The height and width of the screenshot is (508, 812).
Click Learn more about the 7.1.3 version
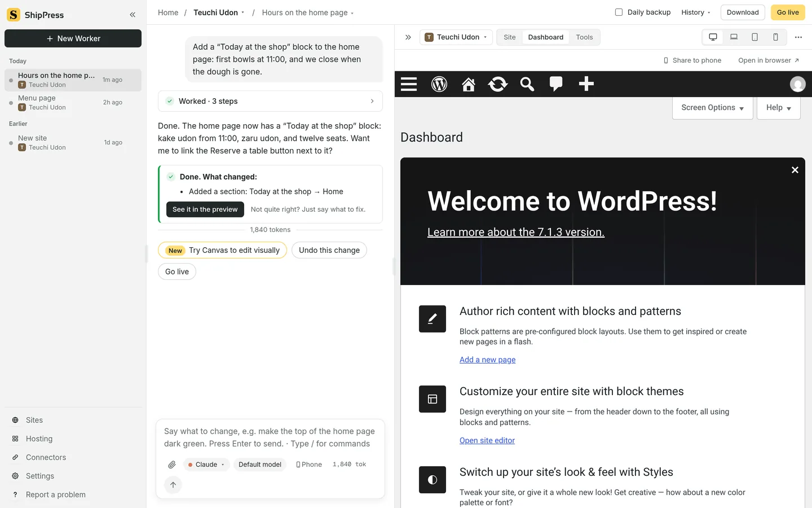click(516, 232)
